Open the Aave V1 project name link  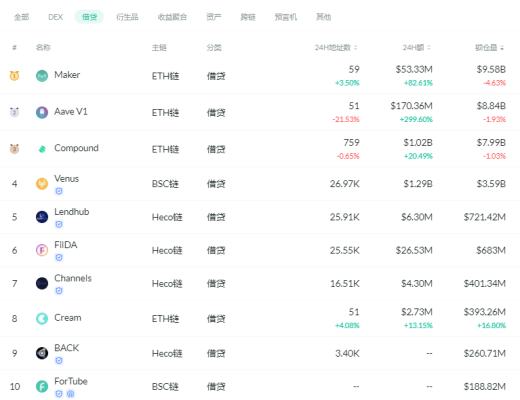[71, 111]
